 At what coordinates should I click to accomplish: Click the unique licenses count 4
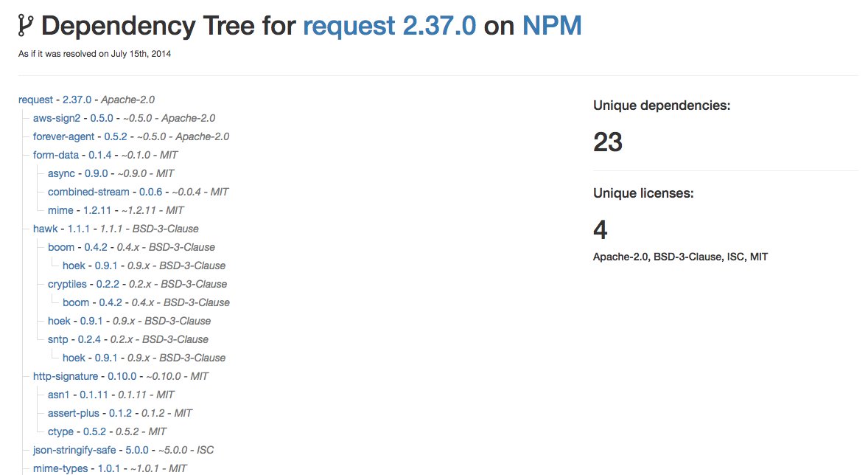pos(601,229)
